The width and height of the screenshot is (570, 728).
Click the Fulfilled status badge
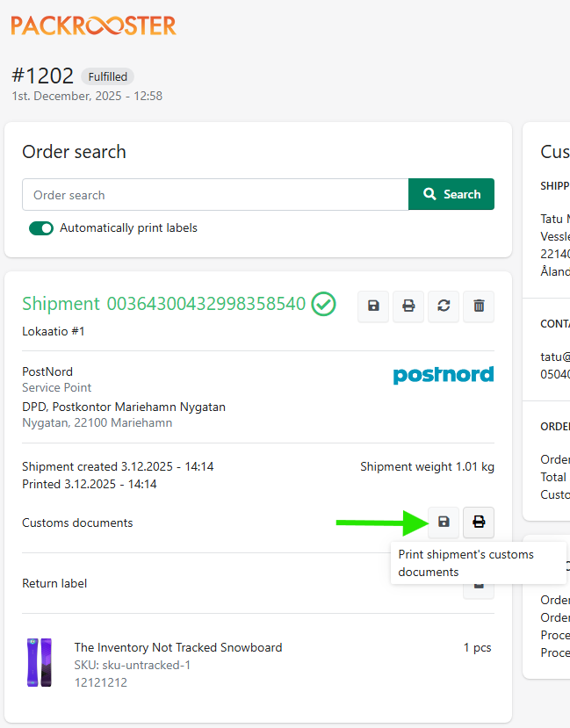point(108,76)
